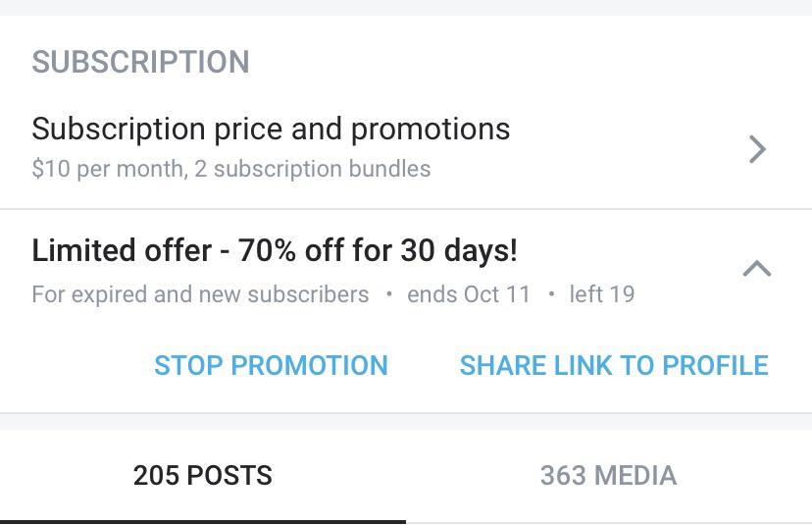
Task: Select the Subscription price and promotions title
Action: pyautogui.click(x=271, y=130)
